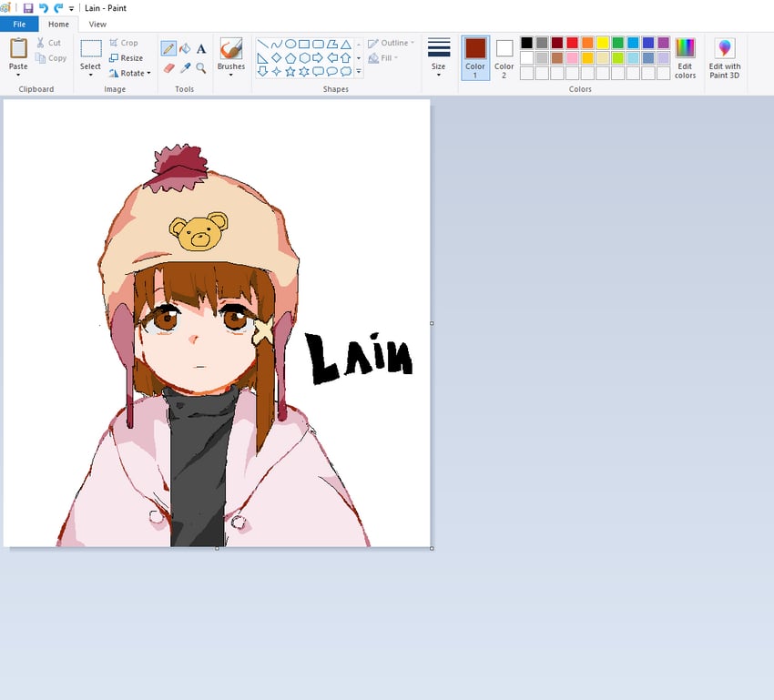
Task: Click the Undo arrow in title bar
Action: [x=44, y=8]
